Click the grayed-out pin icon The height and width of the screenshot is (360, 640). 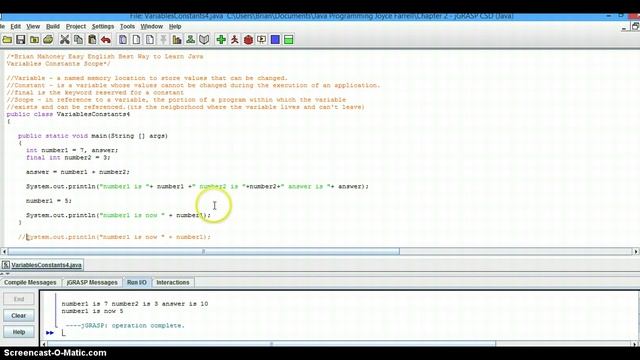click(x=163, y=40)
